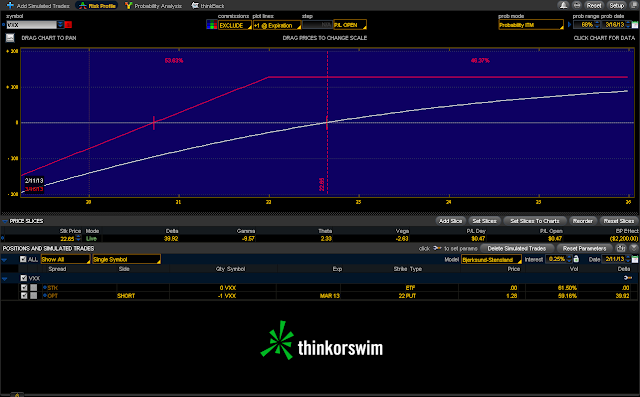Image resolution: width=640 pixels, height=397 pixels.
Task: Click the red symbol link color square
Action: 69,25
